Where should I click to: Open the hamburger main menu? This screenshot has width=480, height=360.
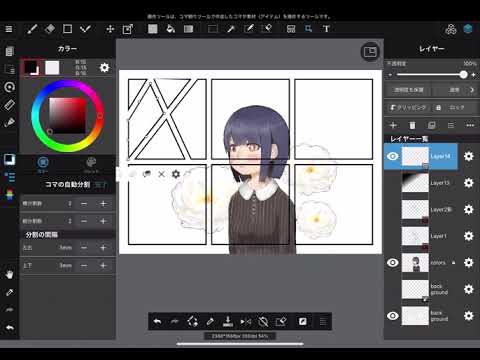click(9, 29)
